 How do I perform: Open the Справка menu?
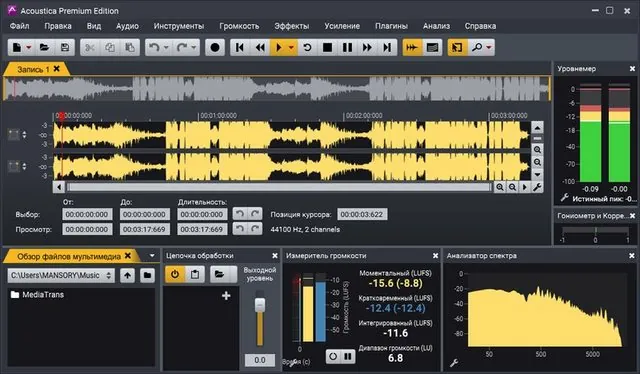480,26
